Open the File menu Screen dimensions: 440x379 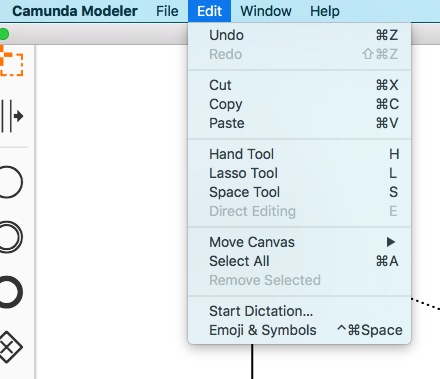[167, 11]
